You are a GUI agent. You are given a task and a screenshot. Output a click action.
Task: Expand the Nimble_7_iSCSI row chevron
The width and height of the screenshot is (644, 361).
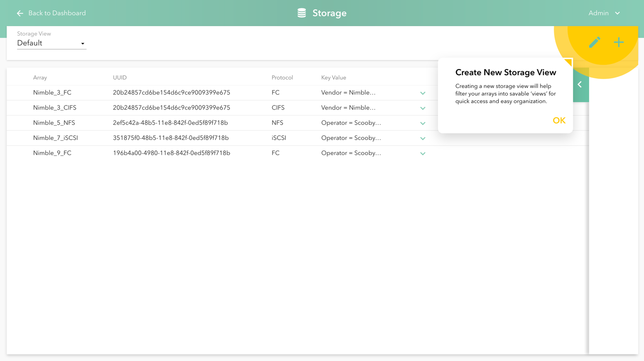coord(423,138)
